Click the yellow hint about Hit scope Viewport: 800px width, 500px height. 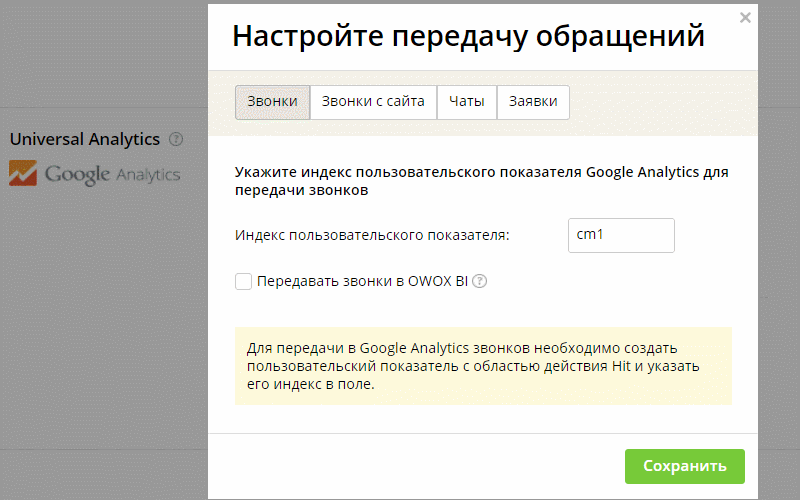pos(483,366)
